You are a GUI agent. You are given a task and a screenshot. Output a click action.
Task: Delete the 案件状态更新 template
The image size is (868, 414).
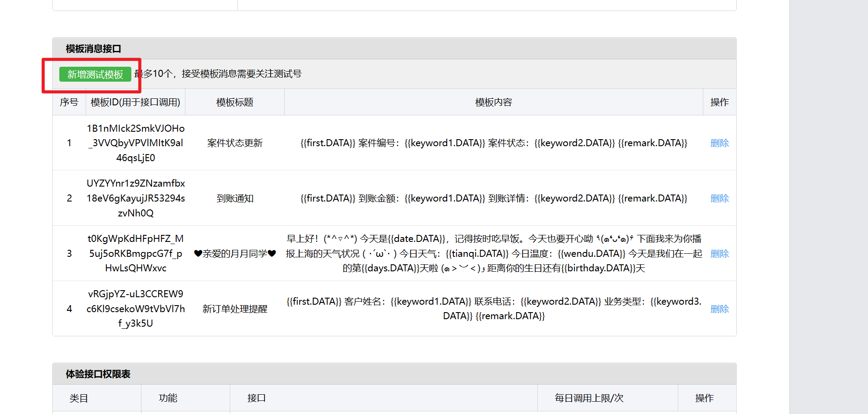pos(720,143)
